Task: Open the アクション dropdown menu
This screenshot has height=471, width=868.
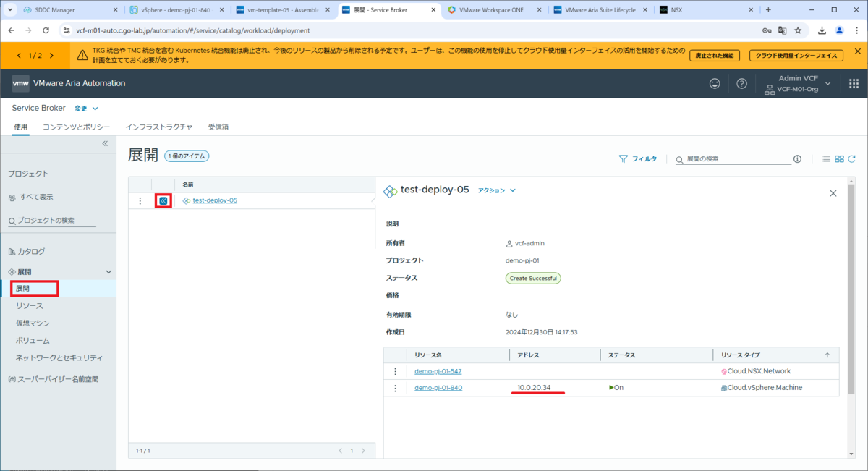Action: click(497, 190)
